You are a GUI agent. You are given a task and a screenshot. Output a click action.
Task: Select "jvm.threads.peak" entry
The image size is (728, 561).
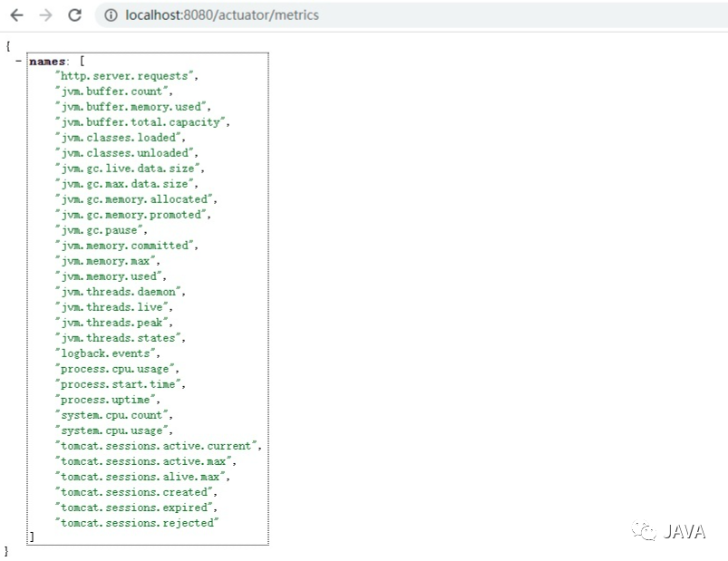click(112, 323)
